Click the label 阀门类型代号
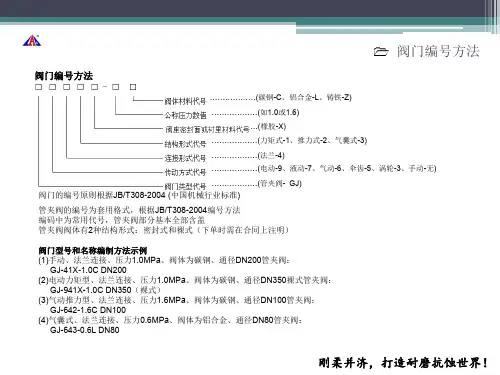Image resolution: width=500 pixels, height=375 pixels. point(185,186)
